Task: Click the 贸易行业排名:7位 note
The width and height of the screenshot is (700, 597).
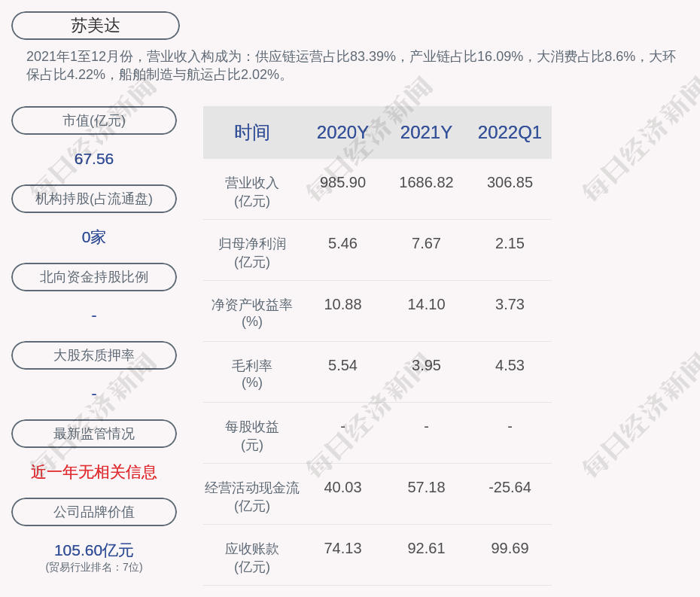Action: click(x=94, y=567)
